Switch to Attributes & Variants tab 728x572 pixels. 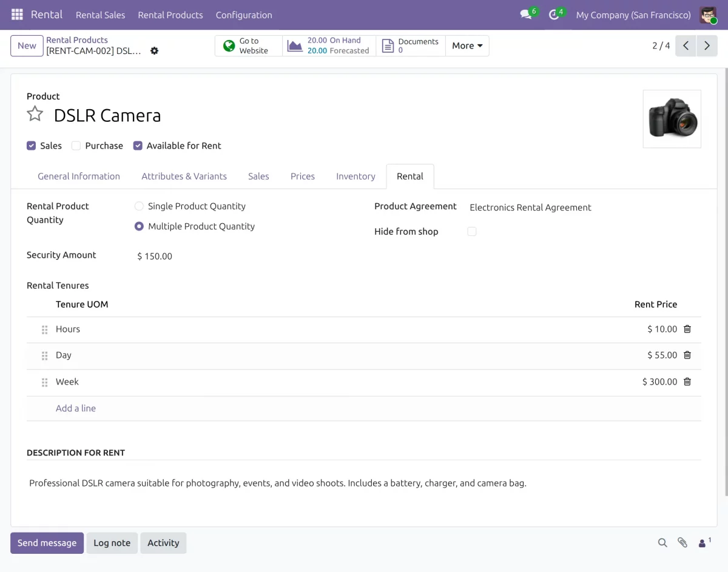[x=184, y=176]
